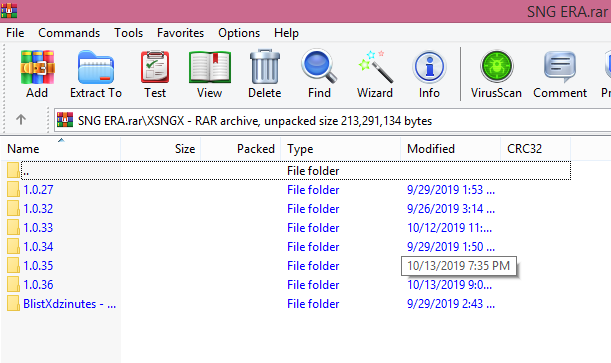Click the archive path address field

pyautogui.click(x=332, y=120)
